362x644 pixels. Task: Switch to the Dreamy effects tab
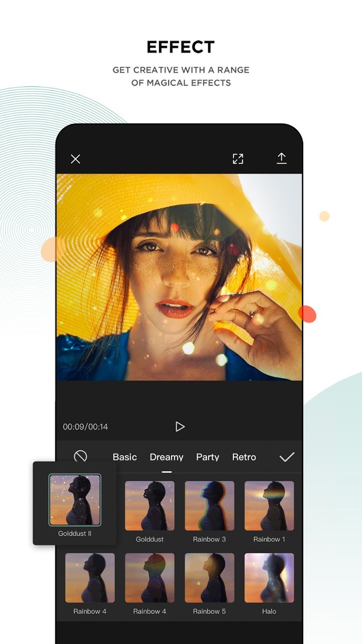[166, 457]
